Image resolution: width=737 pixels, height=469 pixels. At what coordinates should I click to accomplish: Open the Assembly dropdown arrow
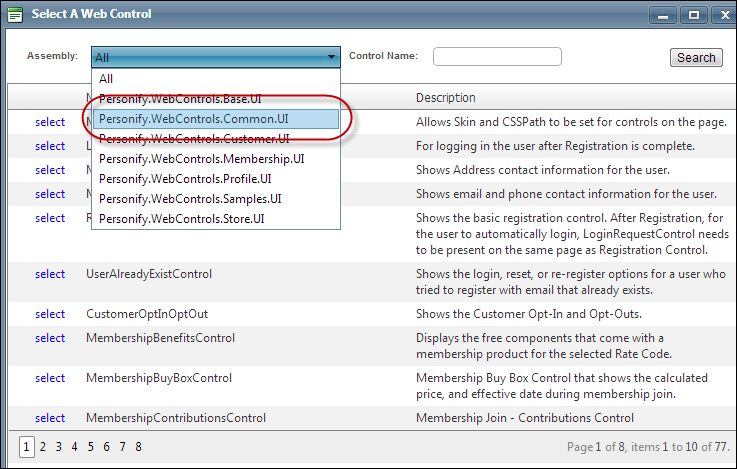pos(331,57)
